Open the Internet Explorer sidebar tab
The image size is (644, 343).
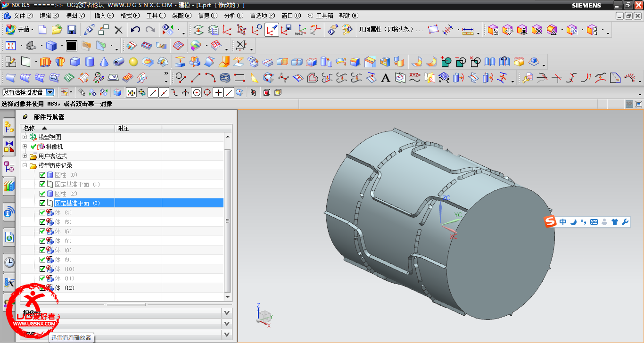click(x=9, y=237)
